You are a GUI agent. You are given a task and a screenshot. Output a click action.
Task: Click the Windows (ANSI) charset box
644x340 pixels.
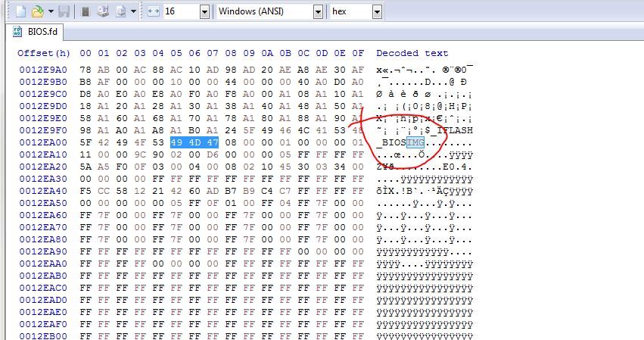tap(265, 11)
